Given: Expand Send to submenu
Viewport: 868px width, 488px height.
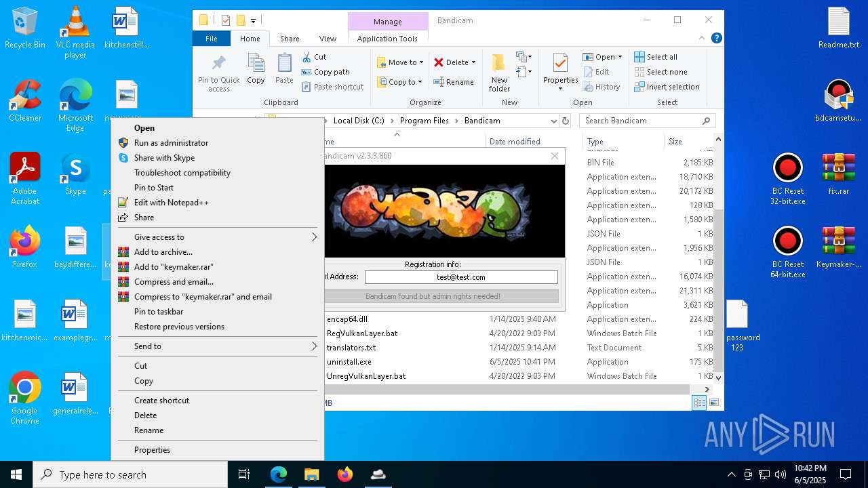Looking at the screenshot, I should click(218, 346).
